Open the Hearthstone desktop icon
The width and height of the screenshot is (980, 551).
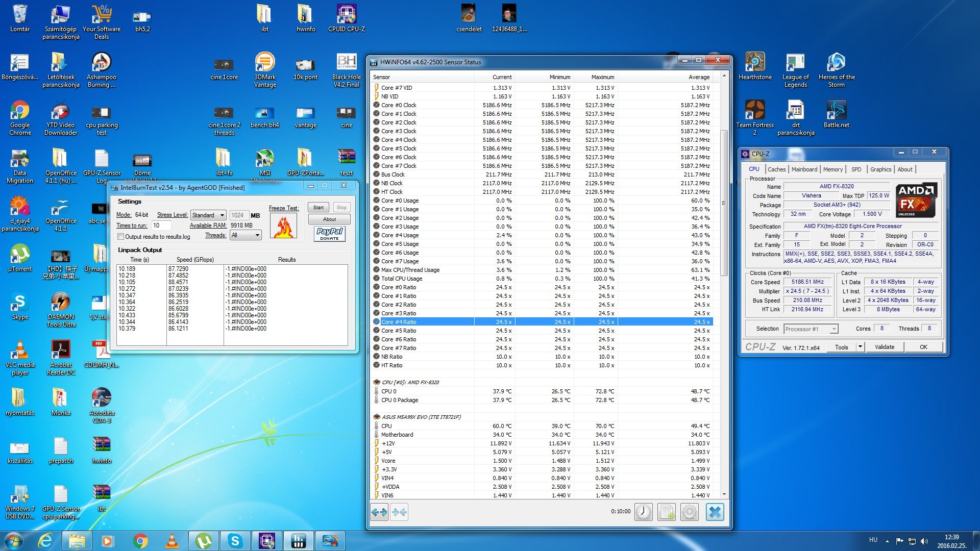point(755,66)
